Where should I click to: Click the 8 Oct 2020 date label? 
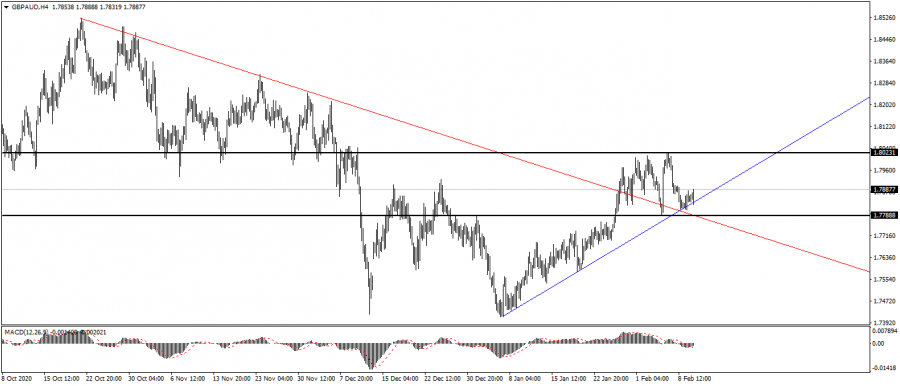click(x=18, y=379)
